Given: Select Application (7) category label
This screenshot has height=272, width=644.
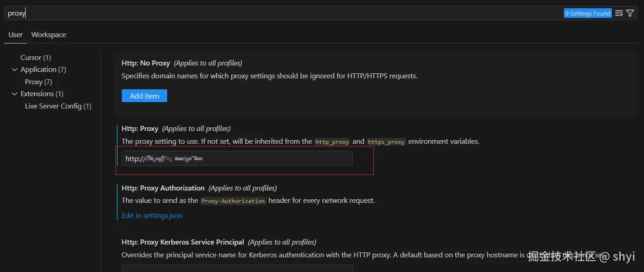Looking at the screenshot, I should click(x=44, y=70).
